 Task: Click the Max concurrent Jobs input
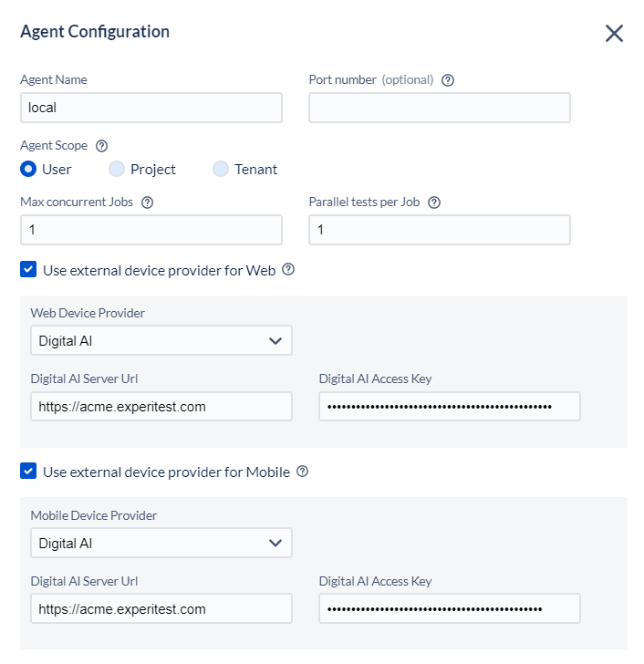click(x=151, y=230)
